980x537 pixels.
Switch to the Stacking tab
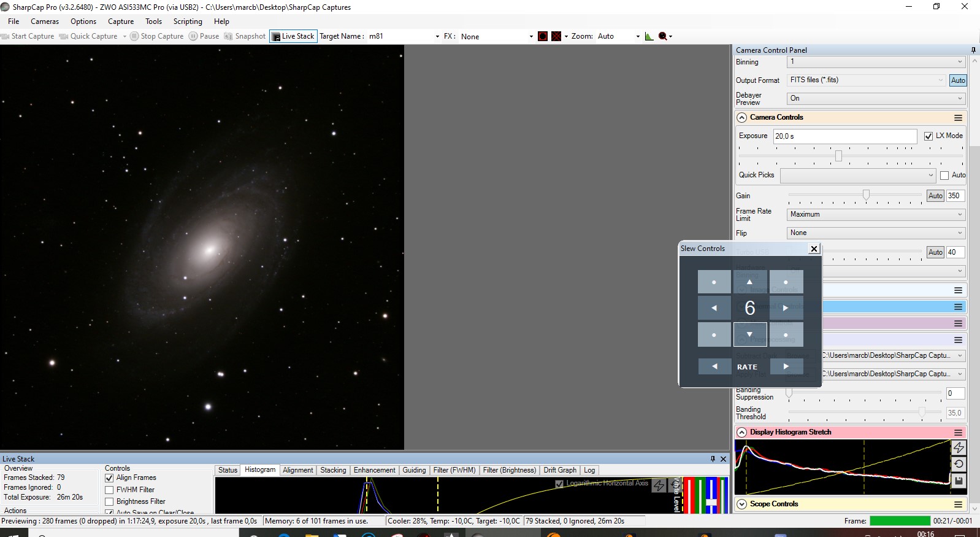coord(333,470)
